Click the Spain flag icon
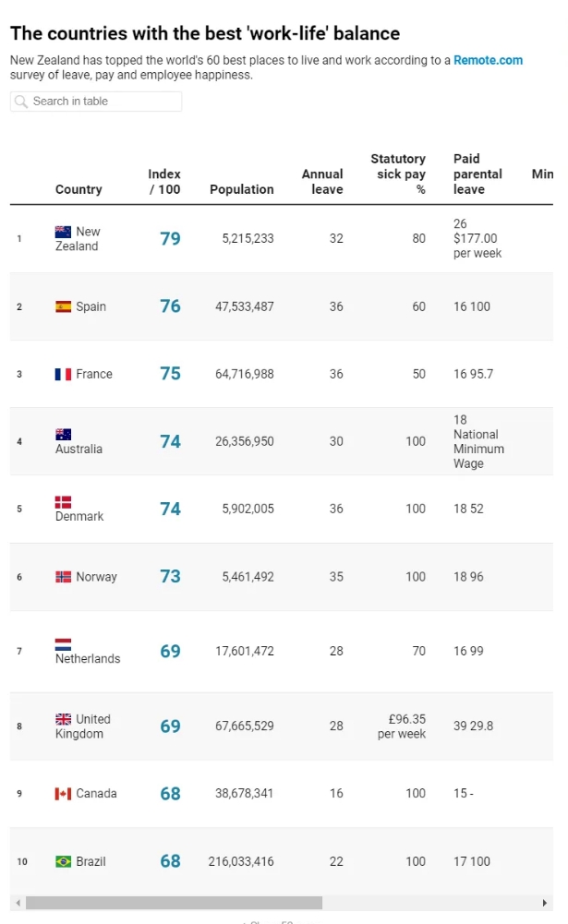The height and width of the screenshot is (924, 568). click(63, 306)
